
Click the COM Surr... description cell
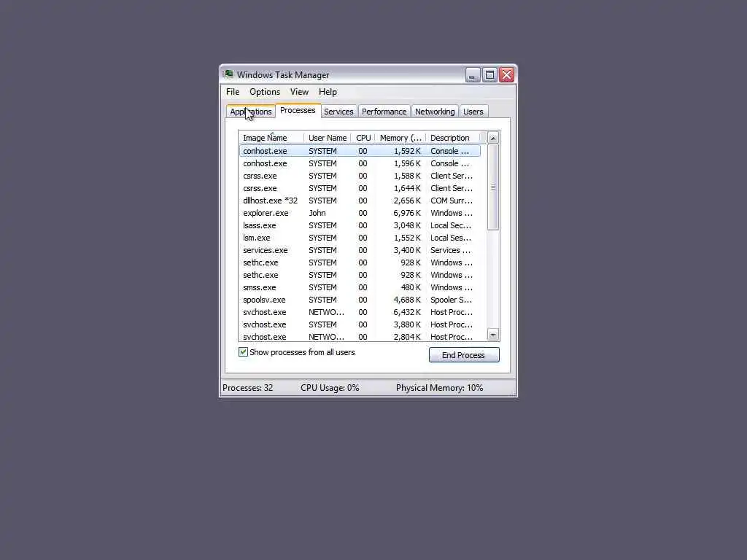[x=452, y=201]
